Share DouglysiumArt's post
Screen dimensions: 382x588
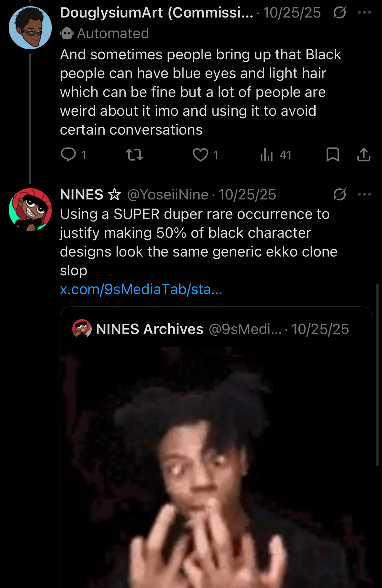[364, 155]
